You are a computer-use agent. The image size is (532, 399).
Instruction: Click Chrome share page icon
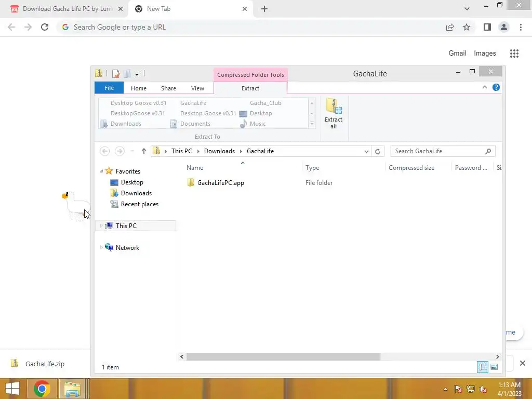point(450,27)
